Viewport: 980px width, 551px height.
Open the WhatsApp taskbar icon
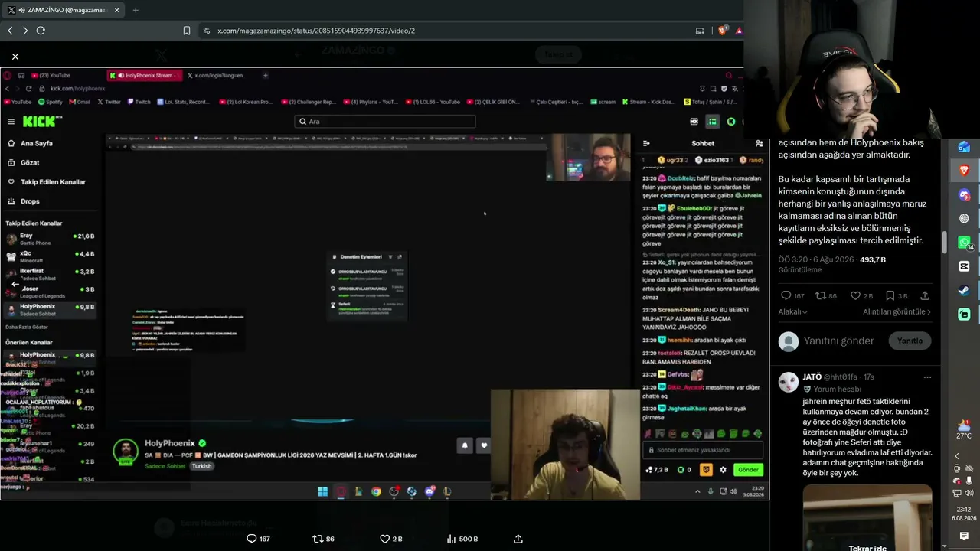click(x=964, y=243)
